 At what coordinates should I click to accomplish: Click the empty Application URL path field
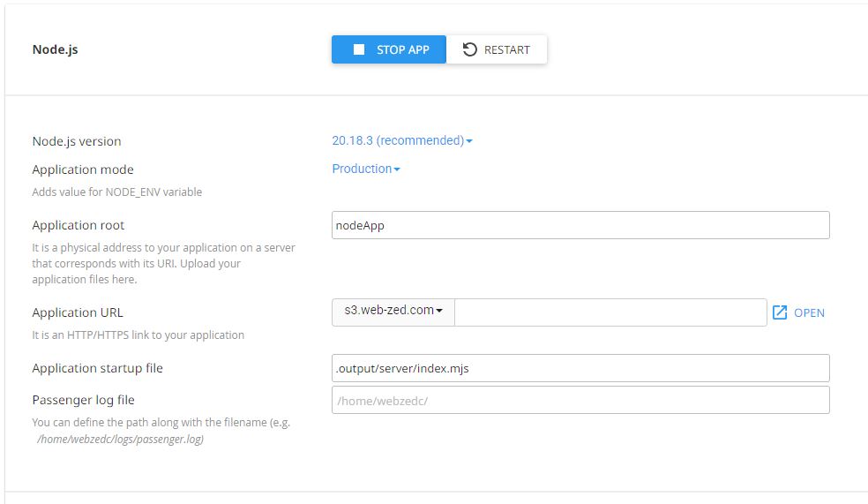point(610,312)
